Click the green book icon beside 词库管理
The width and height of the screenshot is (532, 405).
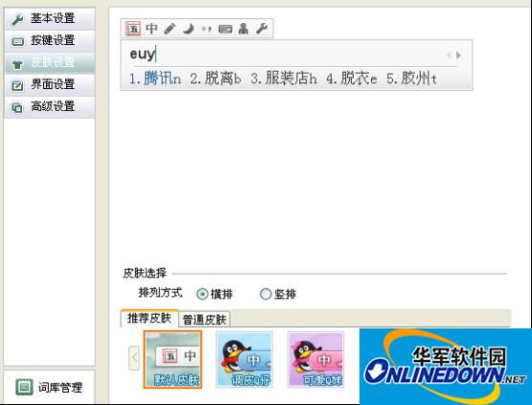click(x=24, y=387)
